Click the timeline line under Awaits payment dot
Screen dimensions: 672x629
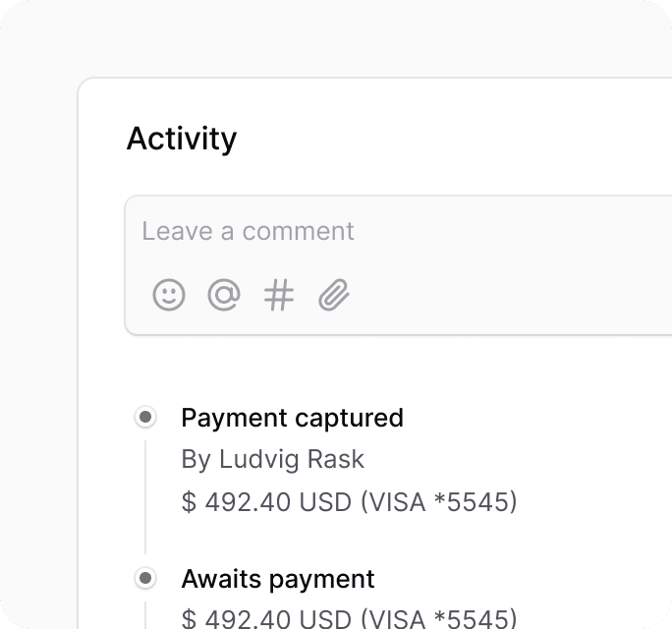point(145,615)
